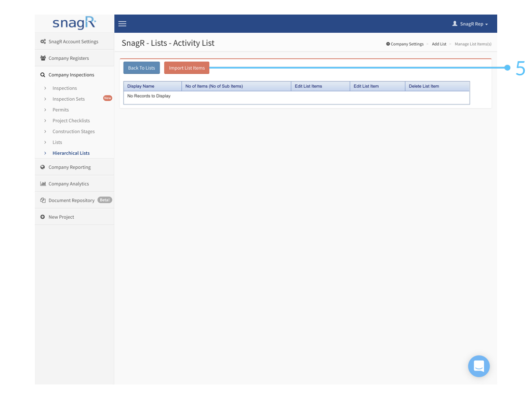The height and width of the screenshot is (399, 532).
Task: Click the Company Analytics chart icon
Action: (x=43, y=183)
